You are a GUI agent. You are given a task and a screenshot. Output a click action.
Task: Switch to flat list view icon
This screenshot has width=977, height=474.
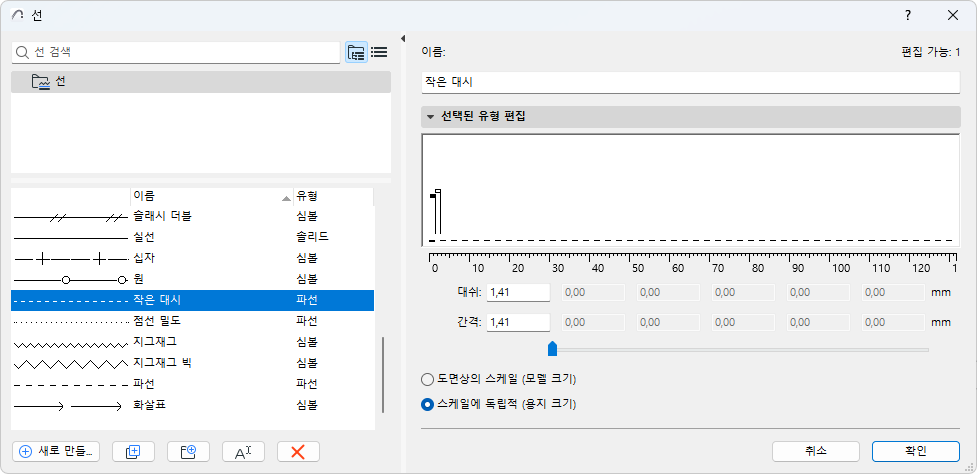point(379,52)
